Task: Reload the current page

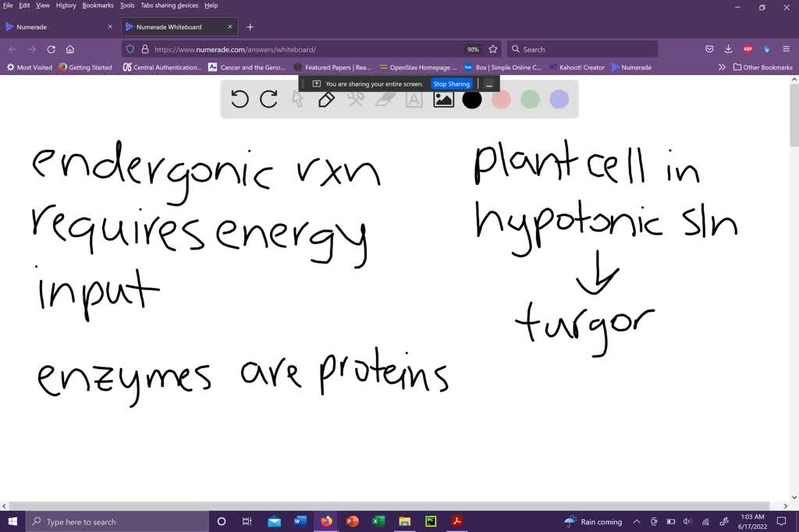Action: pos(51,49)
